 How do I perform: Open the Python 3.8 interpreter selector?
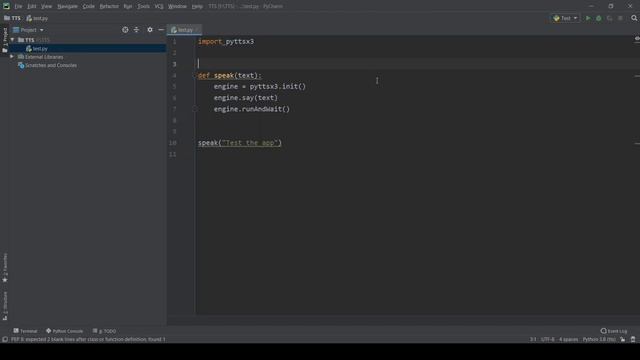coord(599,340)
